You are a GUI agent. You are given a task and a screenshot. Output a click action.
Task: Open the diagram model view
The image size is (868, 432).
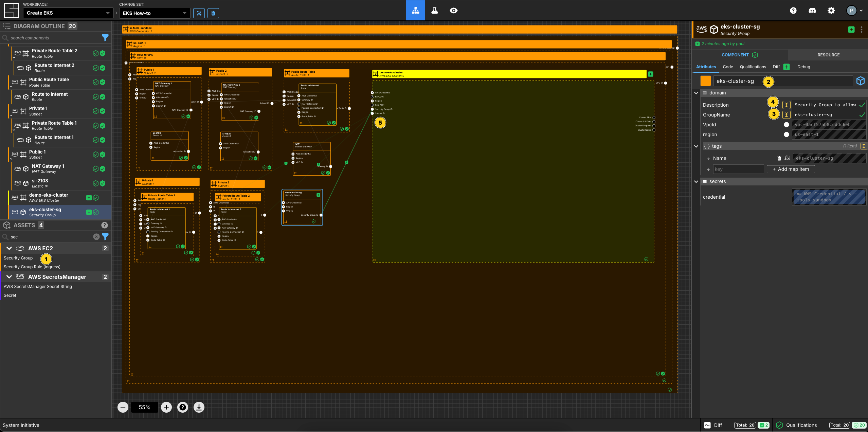pyautogui.click(x=415, y=11)
